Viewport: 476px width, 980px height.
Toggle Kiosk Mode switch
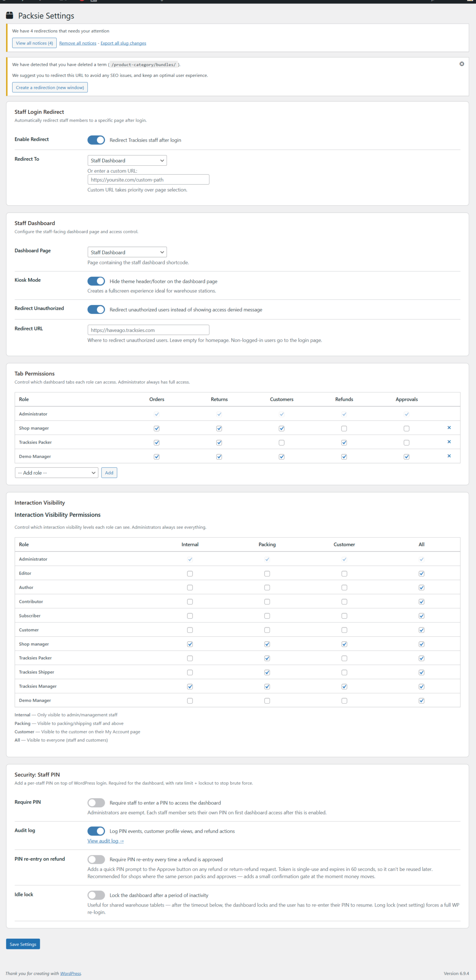96,281
